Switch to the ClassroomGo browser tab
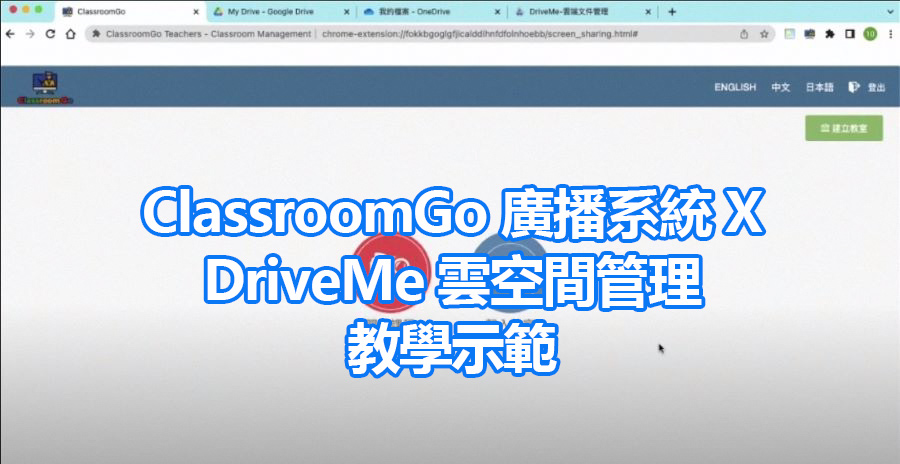This screenshot has width=900, height=464. pyautogui.click(x=131, y=11)
